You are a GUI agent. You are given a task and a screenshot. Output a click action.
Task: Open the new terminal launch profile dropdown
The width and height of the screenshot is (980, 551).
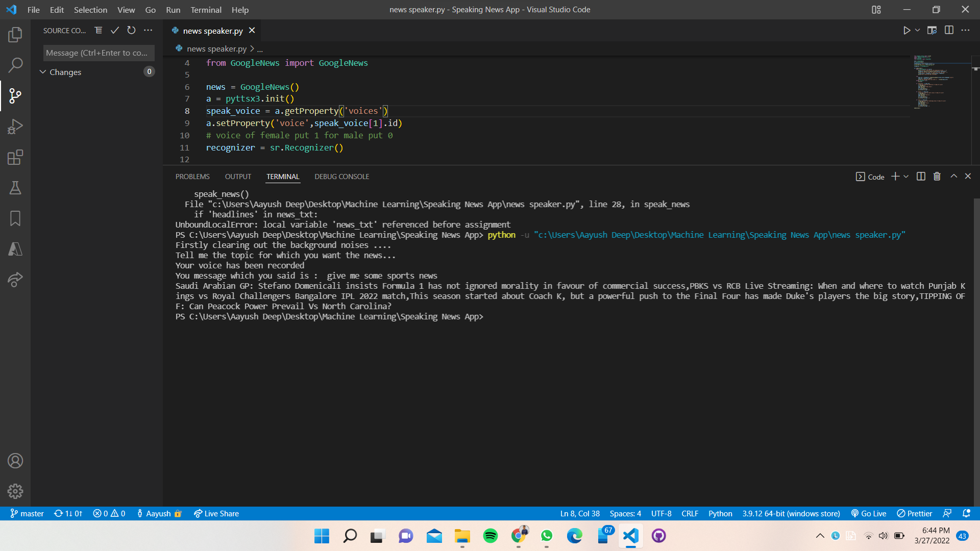click(x=906, y=177)
